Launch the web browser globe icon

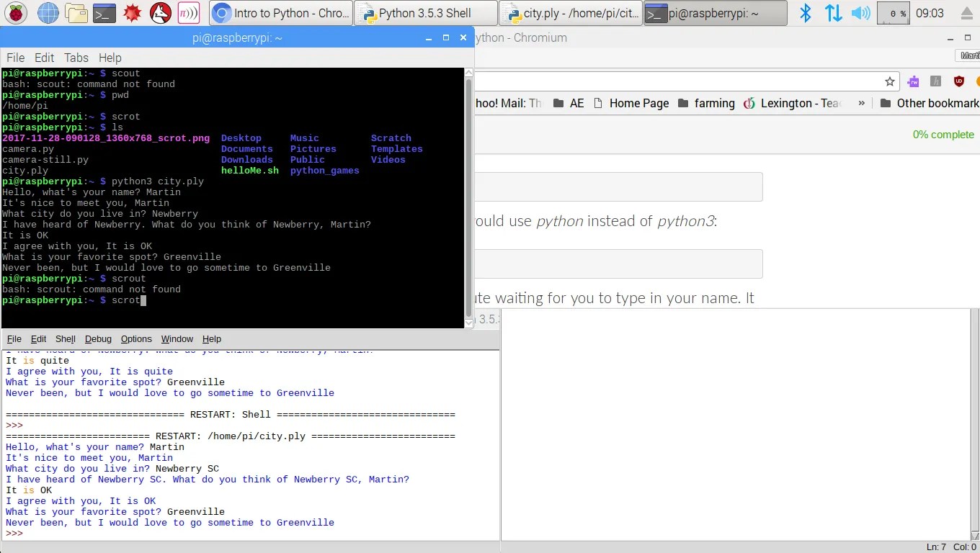[48, 12]
